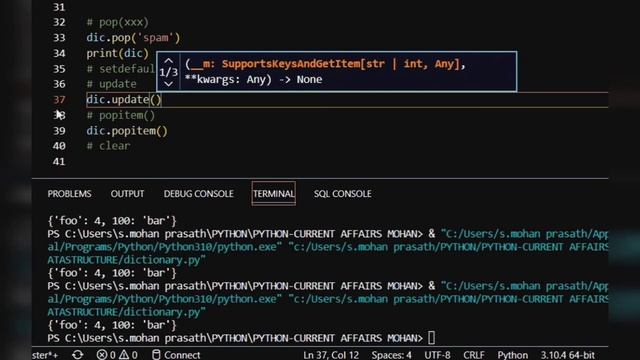
Task: Click the print(dic) line 34
Action: pyautogui.click(x=118, y=53)
